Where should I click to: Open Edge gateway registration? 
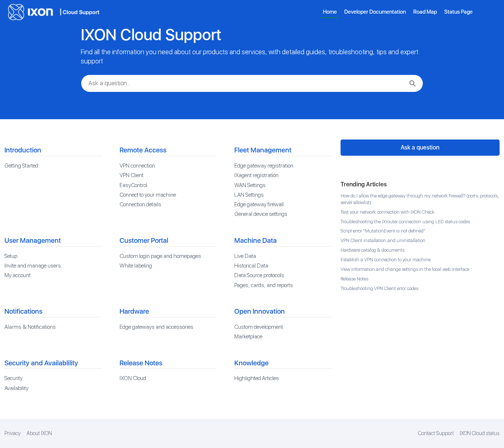263,166
